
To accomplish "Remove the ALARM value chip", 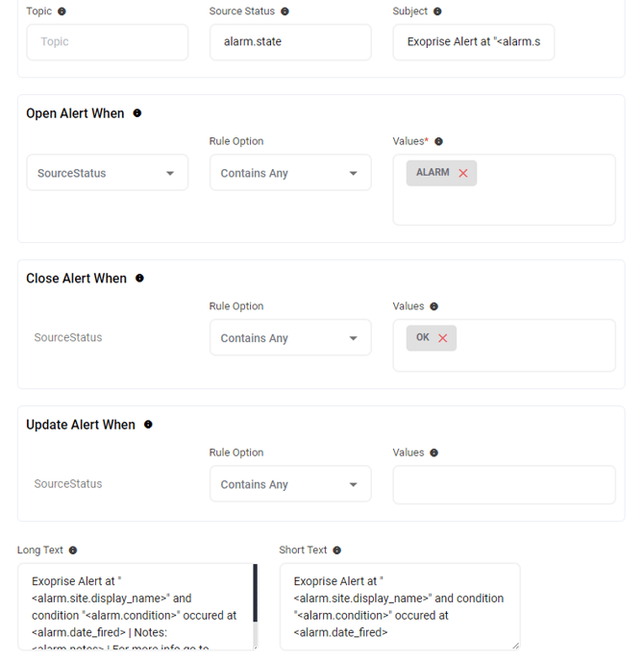I will click(463, 173).
